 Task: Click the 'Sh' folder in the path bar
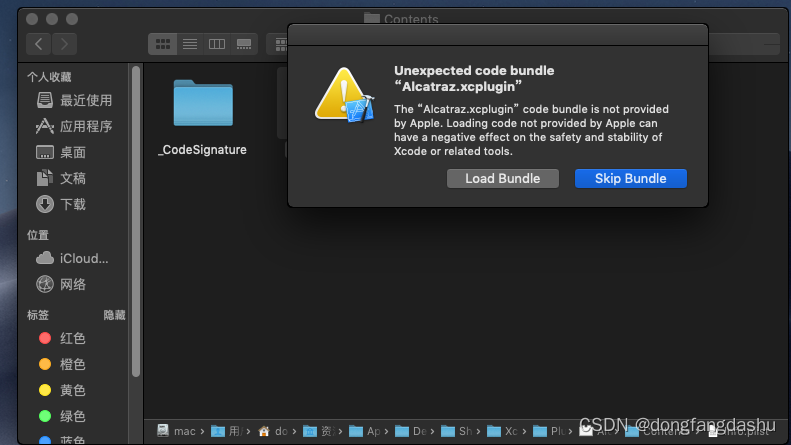click(x=457, y=431)
